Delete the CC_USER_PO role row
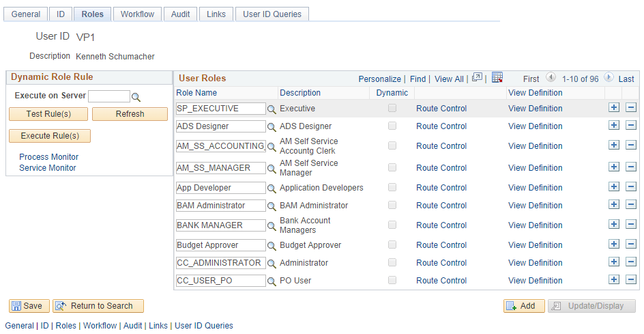This screenshot has width=644, height=334. click(x=631, y=280)
